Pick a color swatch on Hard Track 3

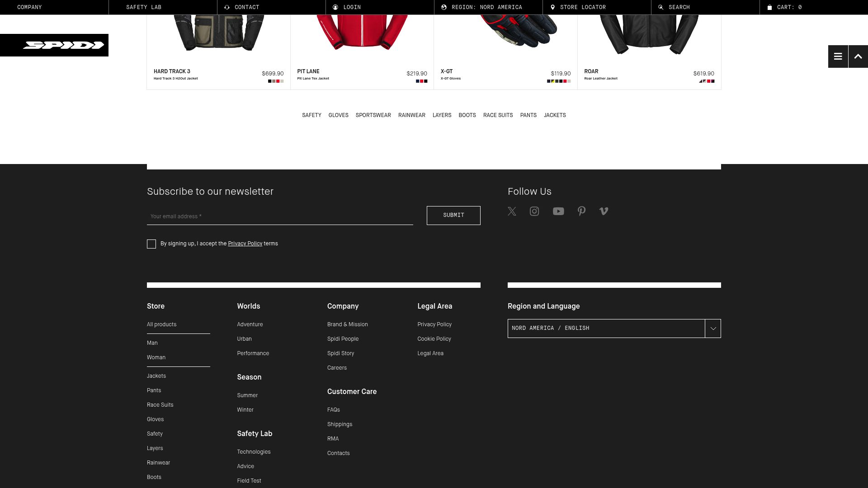pyautogui.click(x=276, y=81)
